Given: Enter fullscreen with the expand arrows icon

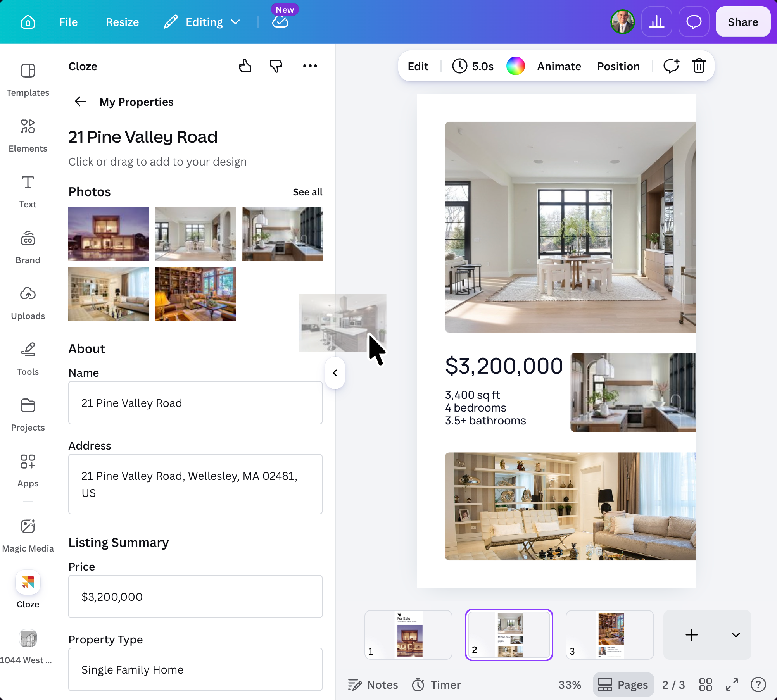Looking at the screenshot, I should 732,685.
